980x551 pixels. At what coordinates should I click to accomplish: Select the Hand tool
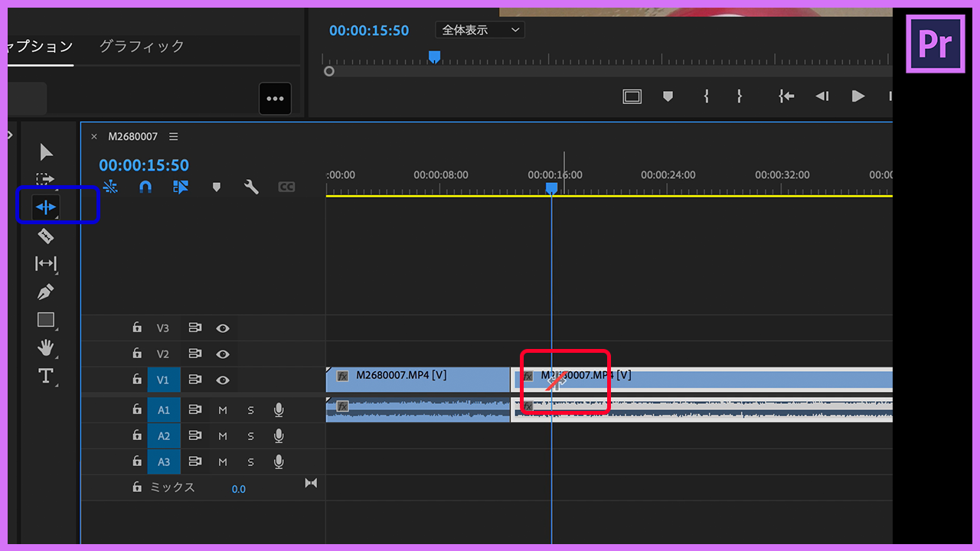click(46, 348)
